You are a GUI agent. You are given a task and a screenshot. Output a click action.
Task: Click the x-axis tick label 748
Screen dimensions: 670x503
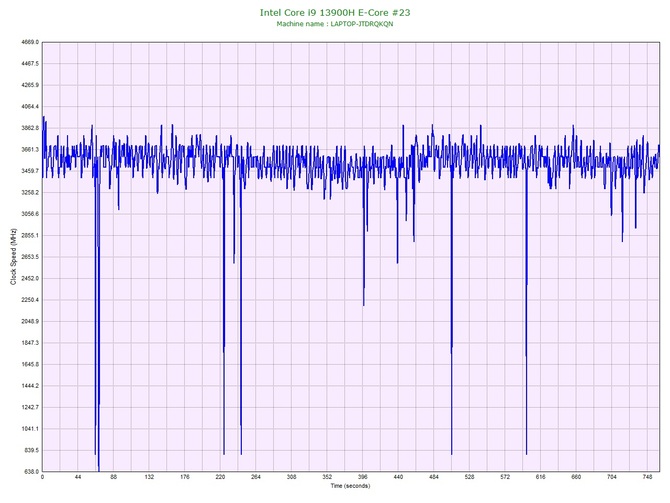pos(647,477)
